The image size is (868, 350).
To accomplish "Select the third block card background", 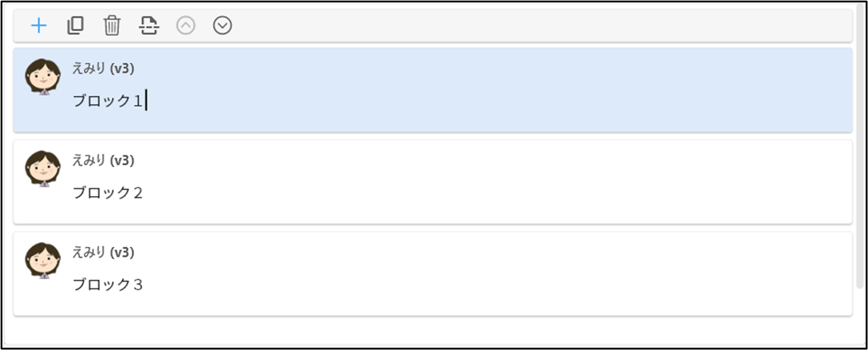I will click(x=433, y=273).
